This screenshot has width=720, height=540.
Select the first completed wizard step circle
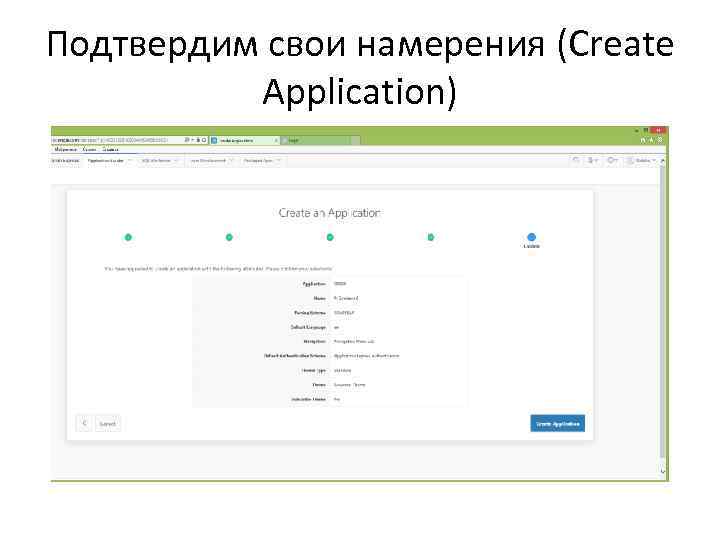(128, 237)
